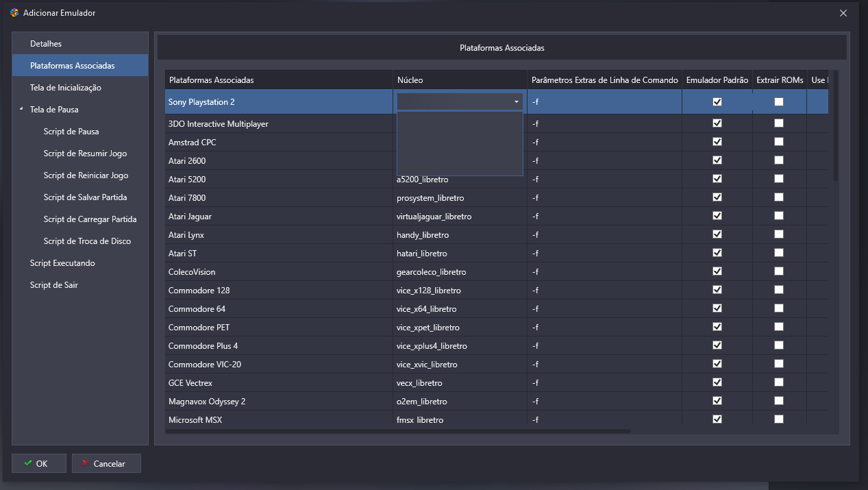Image resolution: width=868 pixels, height=490 pixels.
Task: Click the Emulador Padrão column header
Action: click(x=717, y=80)
